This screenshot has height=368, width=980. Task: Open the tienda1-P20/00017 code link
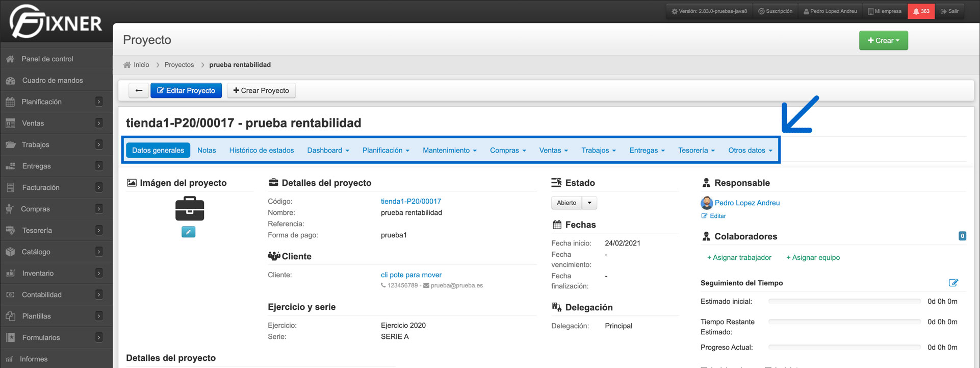coord(411,202)
